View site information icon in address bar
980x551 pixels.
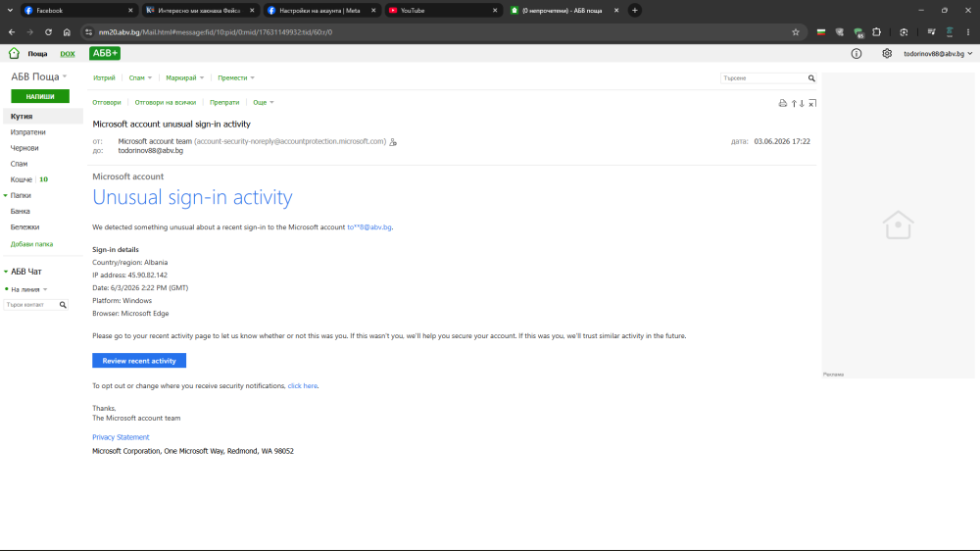coord(89,32)
